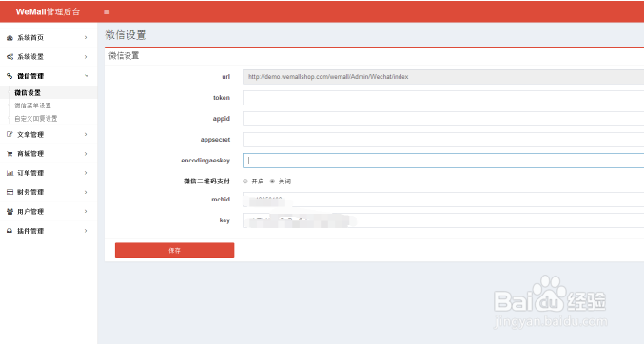Focus the appid input field
Screen dimensions: 644x344
443,119
